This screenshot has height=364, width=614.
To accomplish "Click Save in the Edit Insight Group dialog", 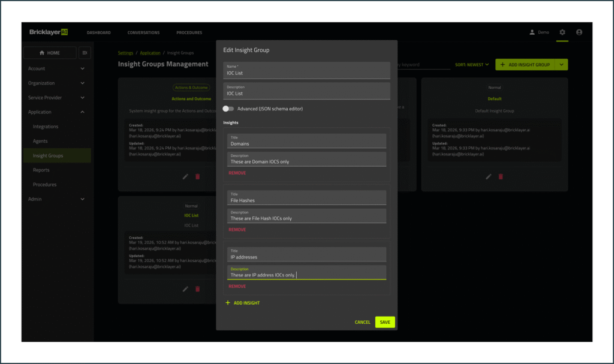I will coord(385,322).
